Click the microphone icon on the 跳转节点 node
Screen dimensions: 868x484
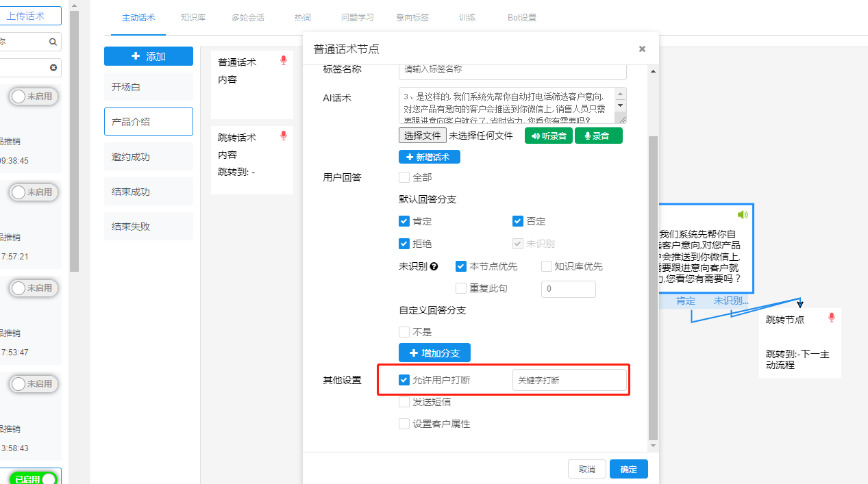831,317
